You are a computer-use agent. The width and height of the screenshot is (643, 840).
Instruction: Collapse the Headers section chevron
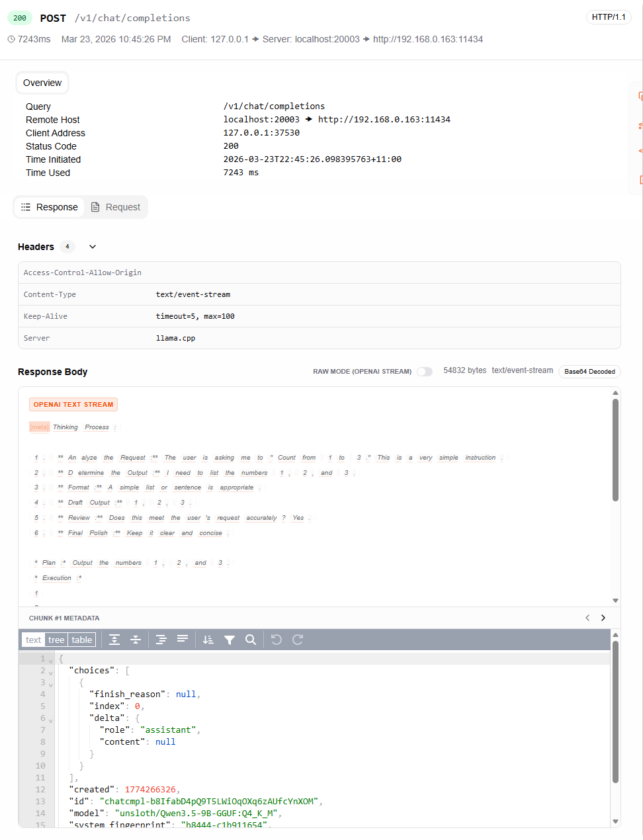tap(93, 247)
